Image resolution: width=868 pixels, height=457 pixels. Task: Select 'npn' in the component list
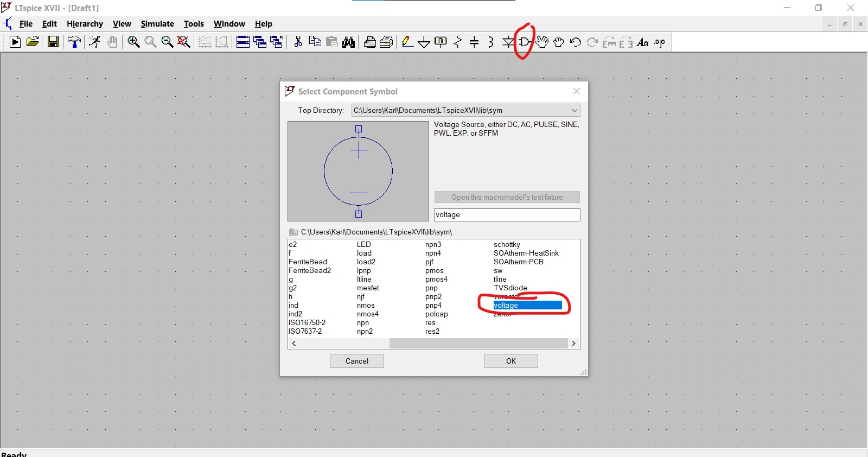click(363, 323)
